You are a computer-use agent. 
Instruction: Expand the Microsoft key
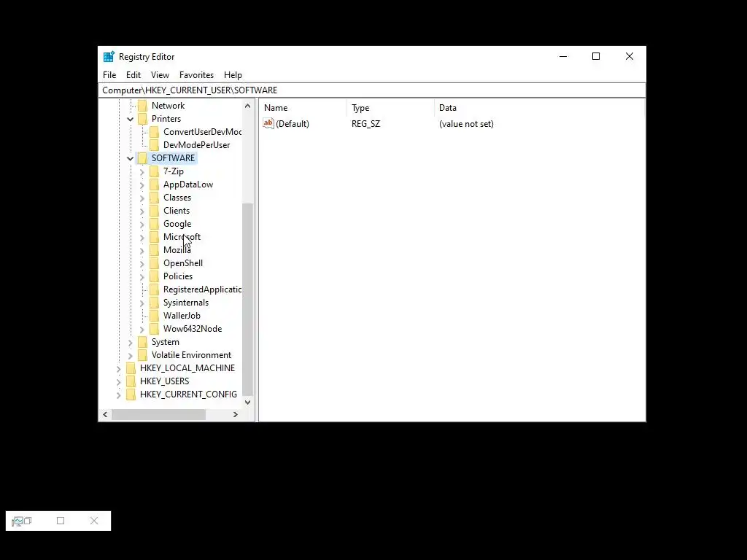tap(142, 237)
